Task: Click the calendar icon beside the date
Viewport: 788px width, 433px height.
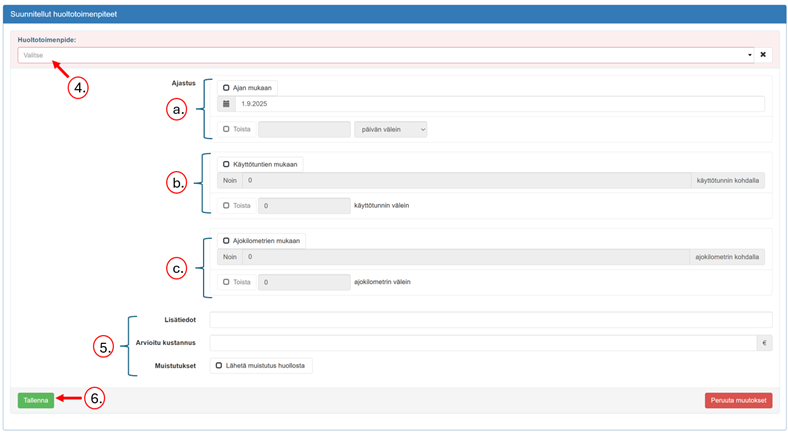Action: (227, 104)
